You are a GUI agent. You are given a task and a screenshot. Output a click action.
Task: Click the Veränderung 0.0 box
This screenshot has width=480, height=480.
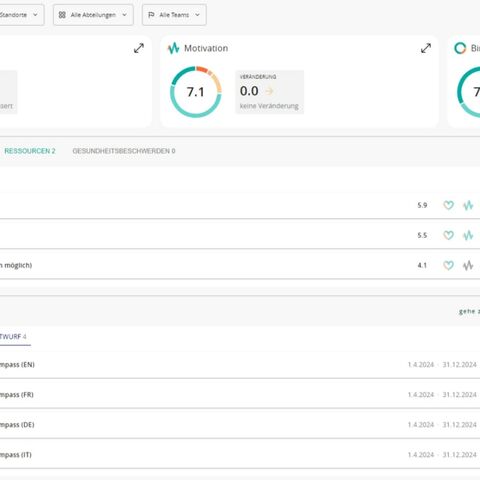(269, 92)
